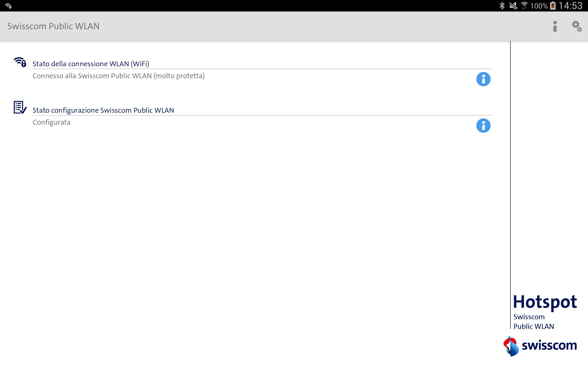The image size is (588, 368).
Task: Click the 'Swisscom Public WLAN' app title
Action: point(54,26)
